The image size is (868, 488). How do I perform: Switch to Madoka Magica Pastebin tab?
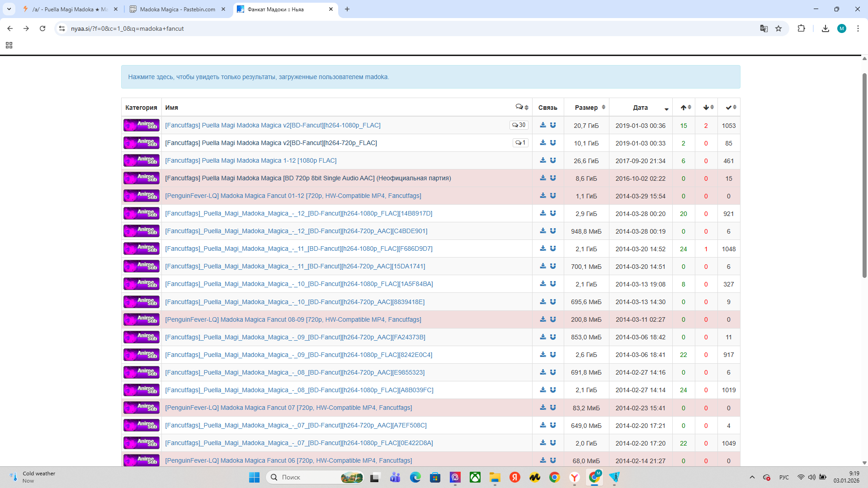tap(177, 9)
